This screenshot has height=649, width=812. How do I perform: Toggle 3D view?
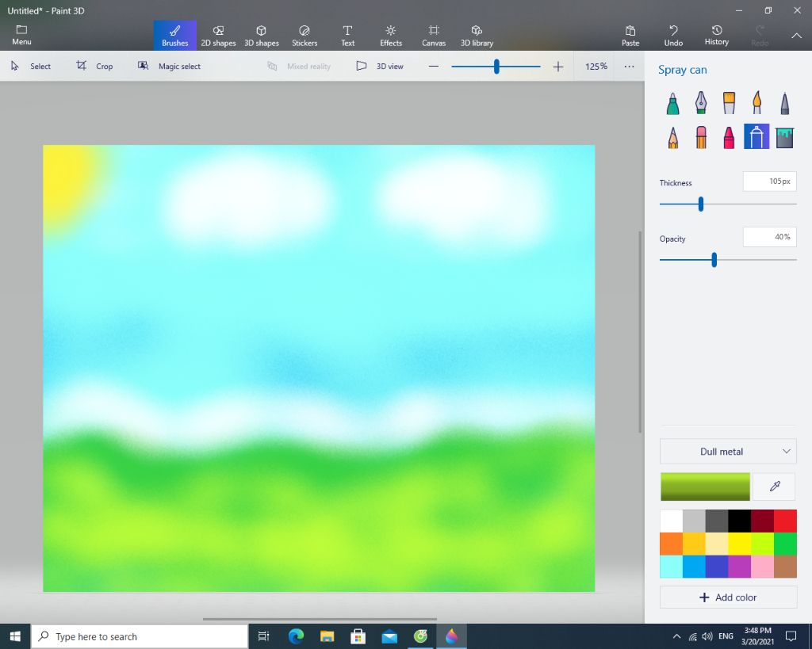380,67
